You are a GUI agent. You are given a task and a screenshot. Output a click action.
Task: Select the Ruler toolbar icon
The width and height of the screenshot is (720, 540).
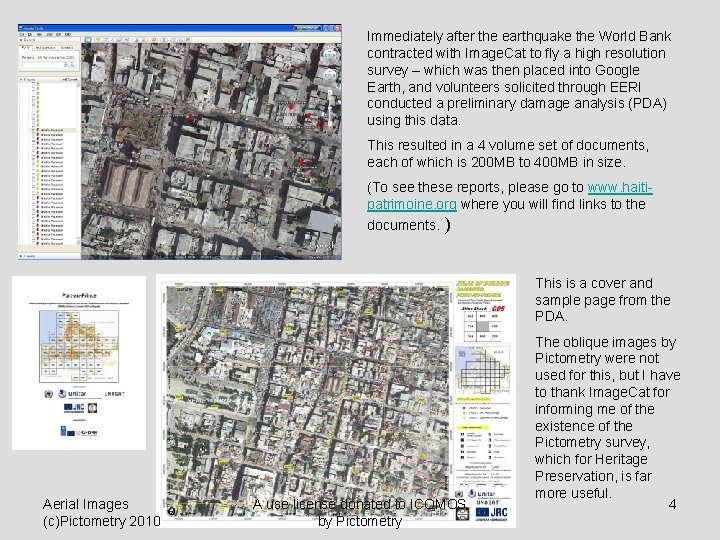(x=163, y=40)
